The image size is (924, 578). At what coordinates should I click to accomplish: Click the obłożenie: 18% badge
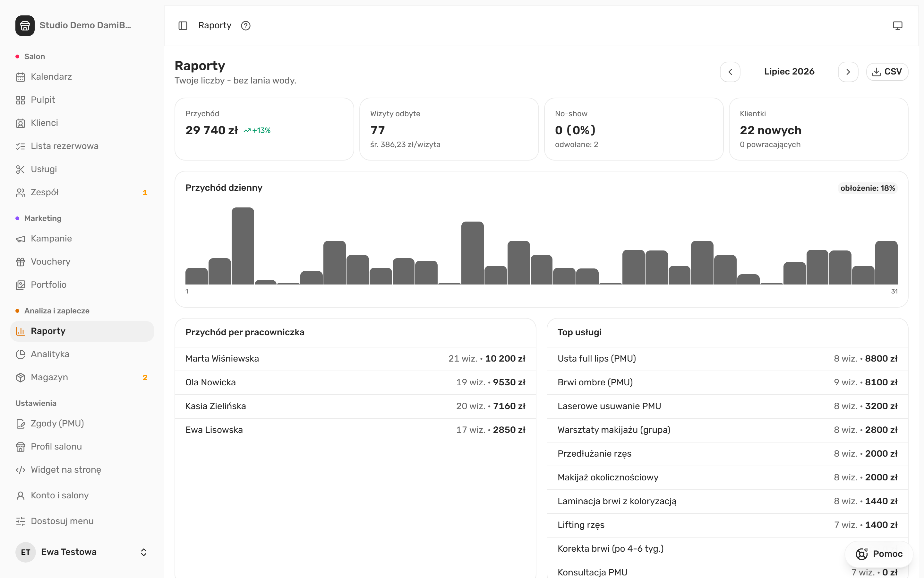[x=868, y=188]
